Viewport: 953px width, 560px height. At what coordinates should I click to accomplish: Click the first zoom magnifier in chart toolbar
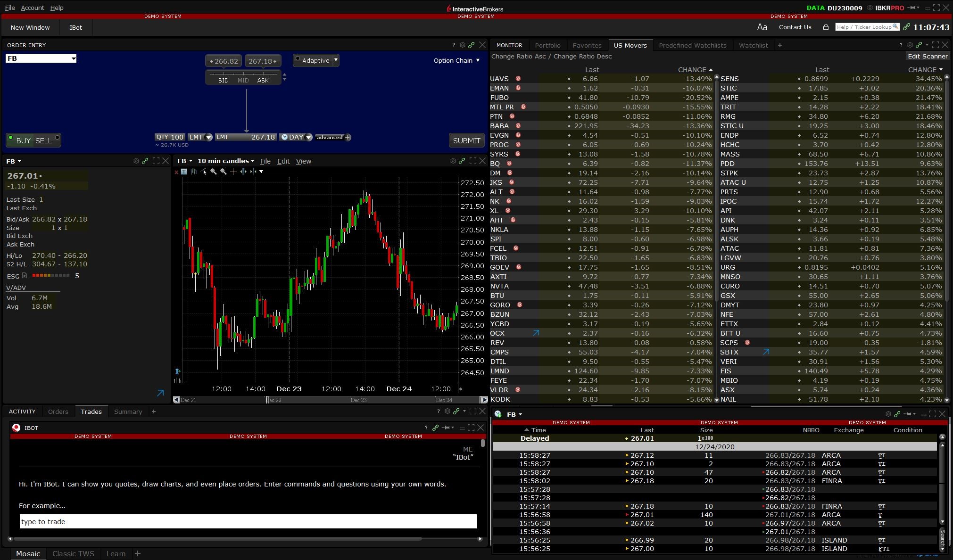(213, 172)
